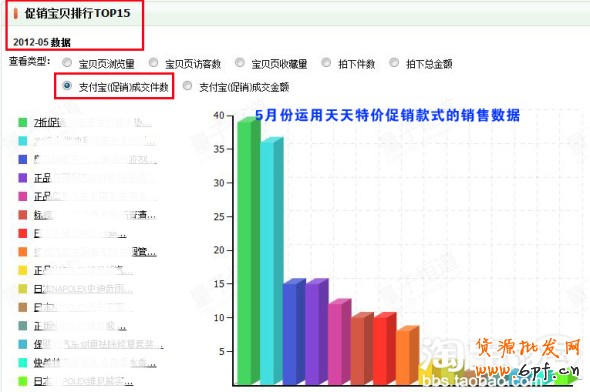Click the cyan legend swatch, second item
This screenshot has height=392, width=590.
pyautogui.click(x=23, y=141)
